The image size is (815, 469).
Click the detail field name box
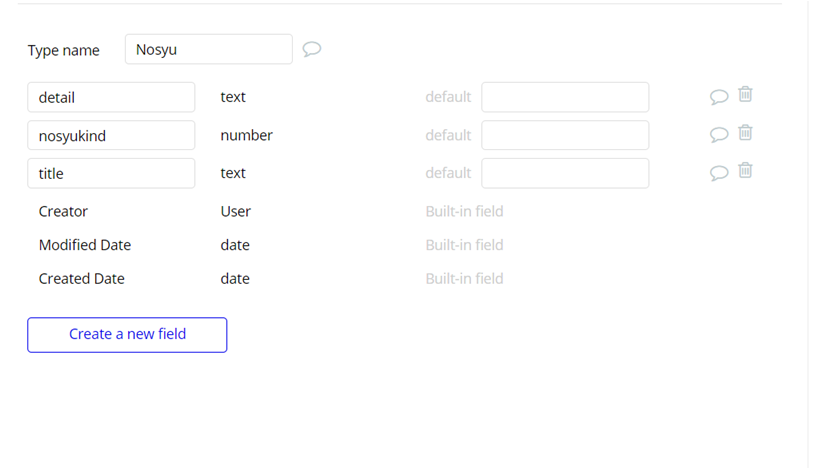(x=111, y=97)
